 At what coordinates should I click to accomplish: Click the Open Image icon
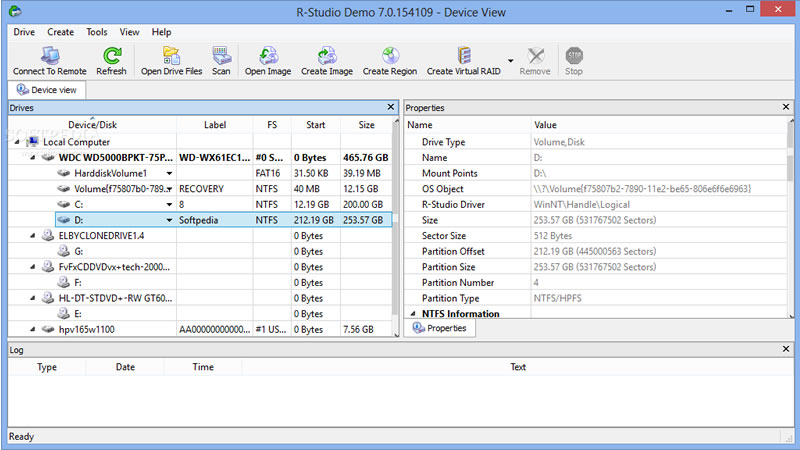point(268,55)
